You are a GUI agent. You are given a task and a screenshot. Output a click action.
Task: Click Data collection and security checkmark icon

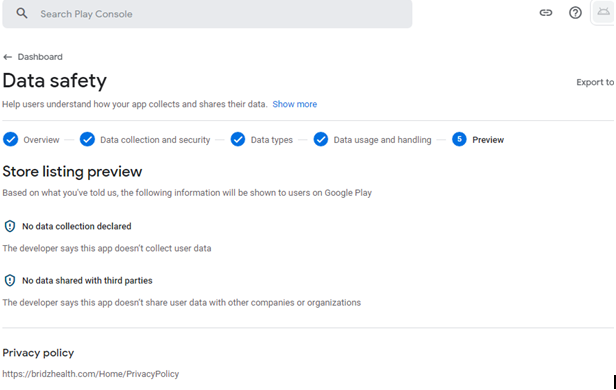[x=87, y=139]
